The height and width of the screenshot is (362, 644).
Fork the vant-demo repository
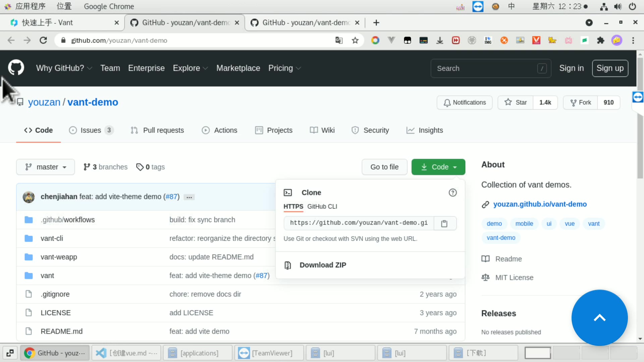(x=581, y=103)
